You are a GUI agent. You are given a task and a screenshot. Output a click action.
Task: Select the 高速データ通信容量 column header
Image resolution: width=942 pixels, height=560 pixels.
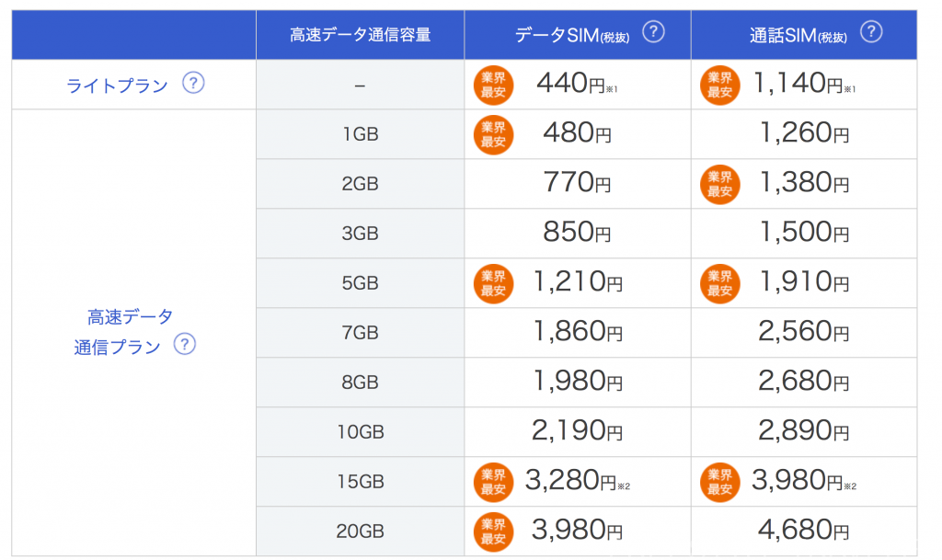[x=360, y=35]
